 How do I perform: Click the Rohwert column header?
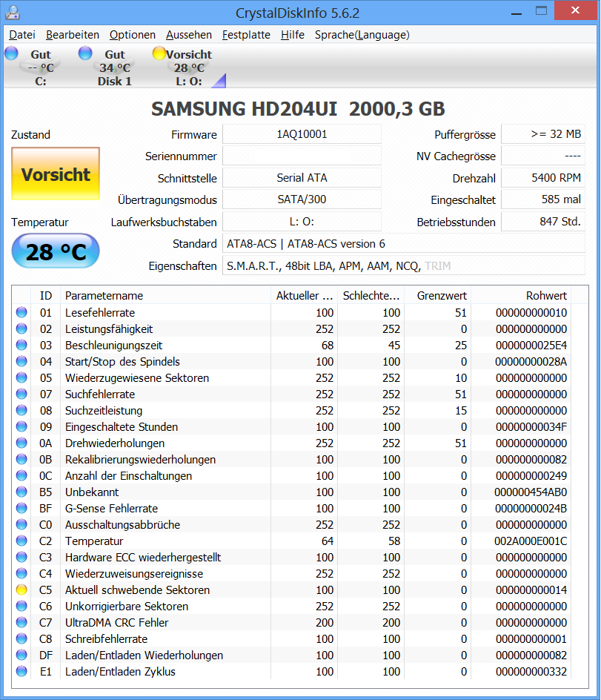click(x=521, y=296)
